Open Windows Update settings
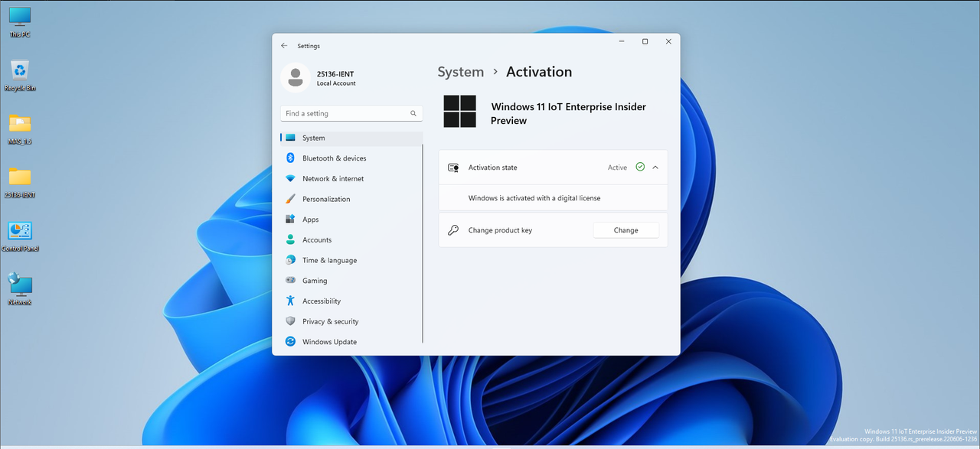This screenshot has width=980, height=449. 351,342
